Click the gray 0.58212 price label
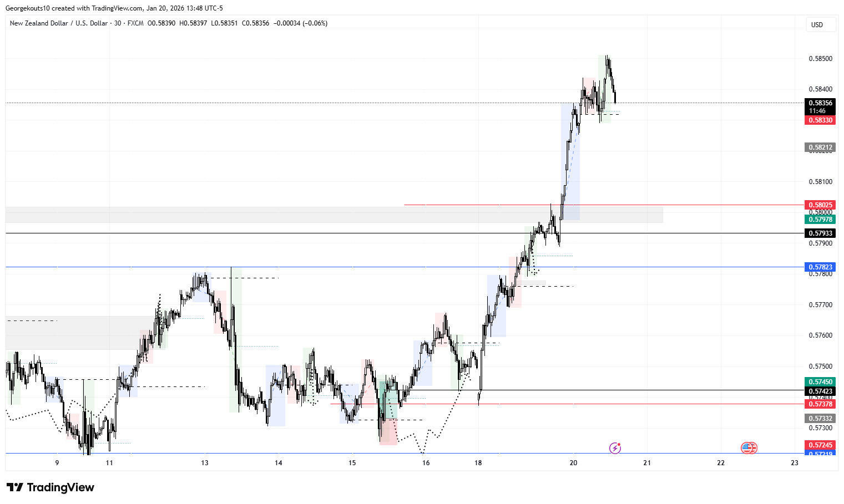This screenshot has height=504, width=844. coord(820,147)
